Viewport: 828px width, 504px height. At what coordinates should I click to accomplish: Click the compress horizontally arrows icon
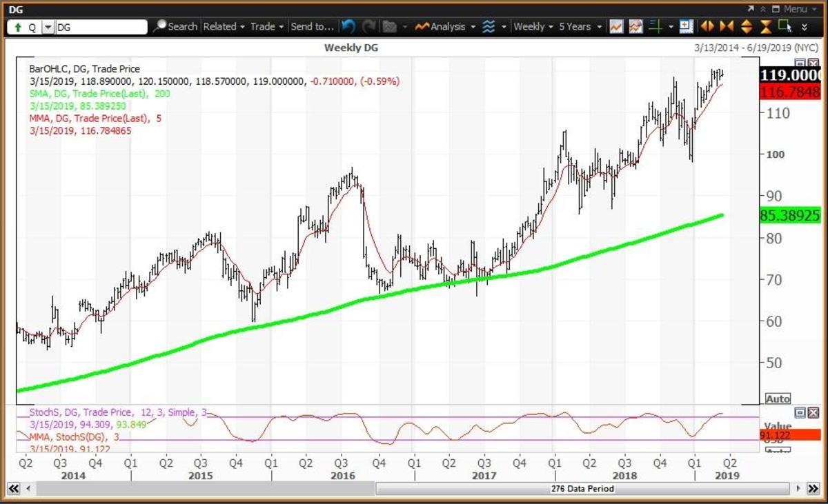point(727,27)
